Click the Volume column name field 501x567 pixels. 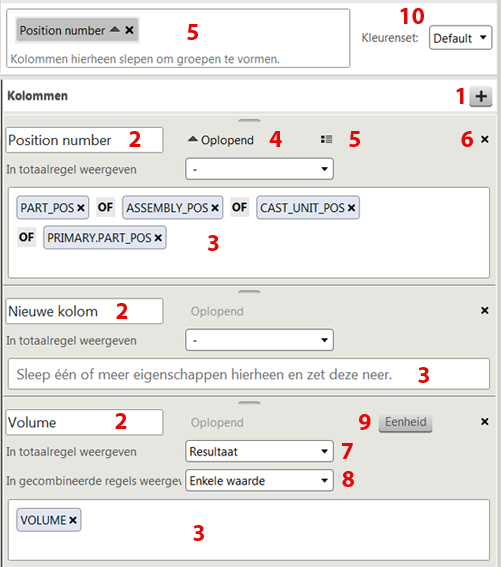click(84, 422)
